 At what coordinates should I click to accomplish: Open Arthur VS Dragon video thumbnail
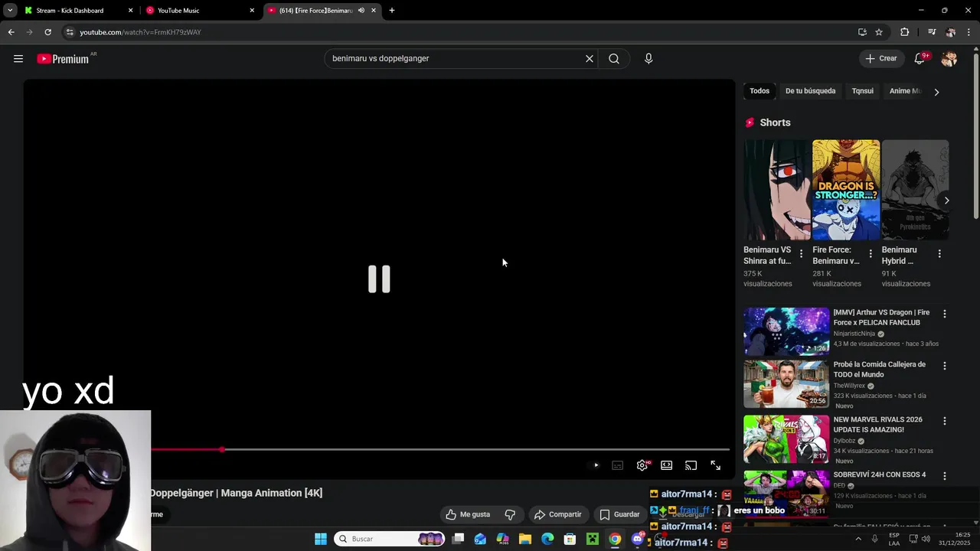[786, 331]
